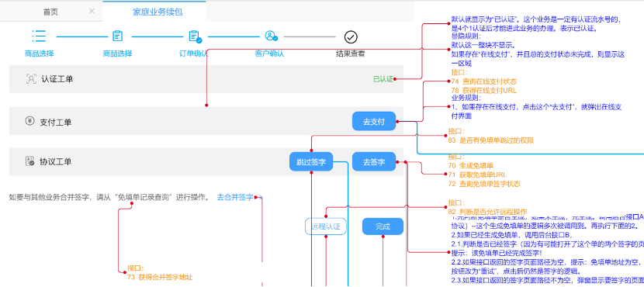Click the 协议工单 row title
This screenshot has width=644, height=287.
pyautogui.click(x=55, y=162)
